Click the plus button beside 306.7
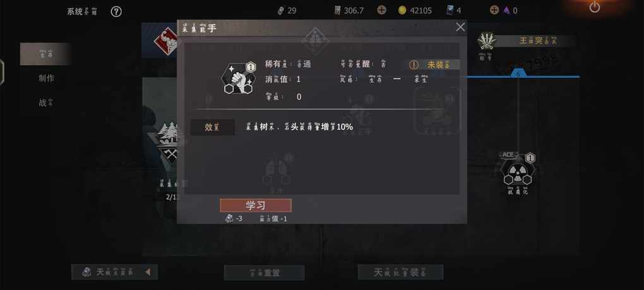This screenshot has height=290, width=644. 381,10
